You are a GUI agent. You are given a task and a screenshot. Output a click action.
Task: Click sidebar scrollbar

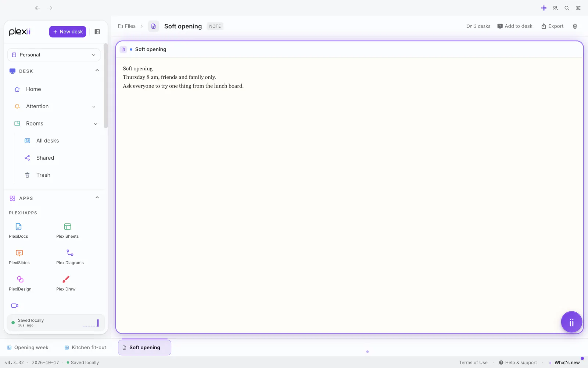pos(106,85)
